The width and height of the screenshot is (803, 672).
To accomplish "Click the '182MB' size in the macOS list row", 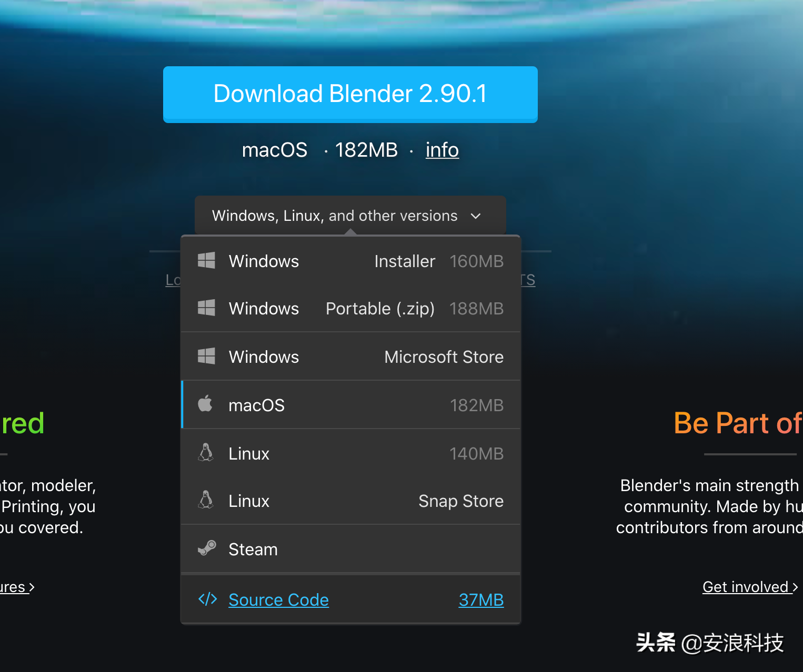I will tap(477, 405).
